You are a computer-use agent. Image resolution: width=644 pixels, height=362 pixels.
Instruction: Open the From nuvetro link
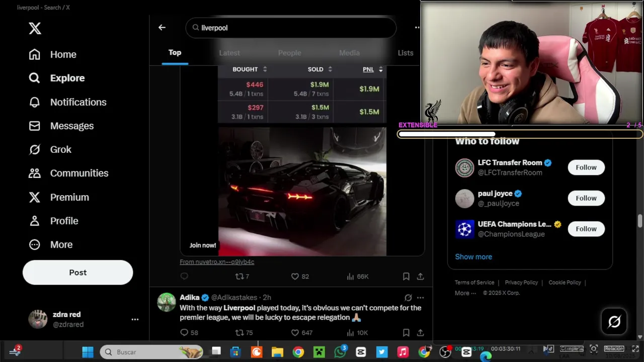pos(217,262)
